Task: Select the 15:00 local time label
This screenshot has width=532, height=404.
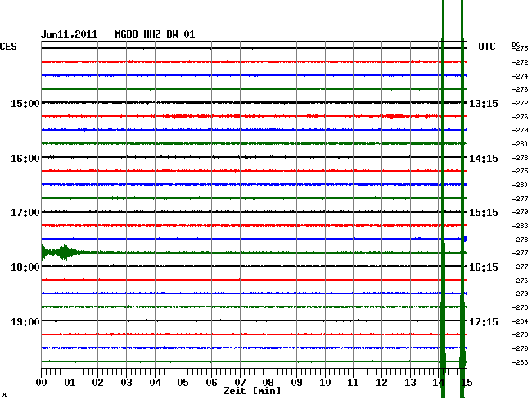Action: 25,103
